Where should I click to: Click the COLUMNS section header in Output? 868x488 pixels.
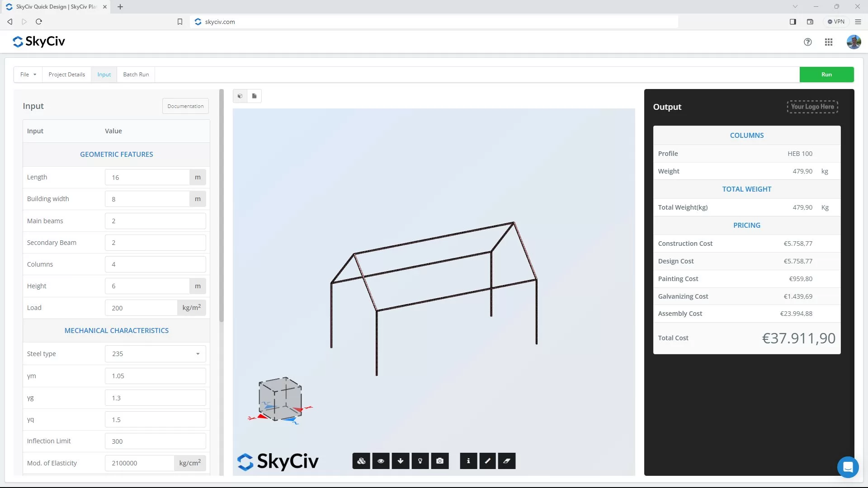pos(747,136)
